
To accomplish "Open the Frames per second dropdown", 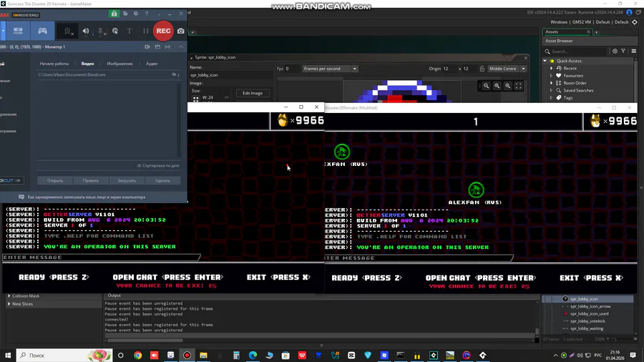I will 330,69.
